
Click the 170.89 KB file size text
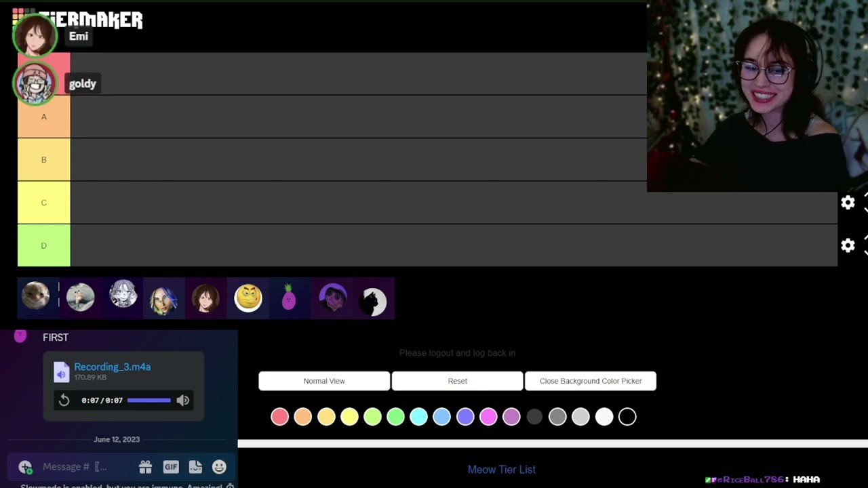point(90,378)
